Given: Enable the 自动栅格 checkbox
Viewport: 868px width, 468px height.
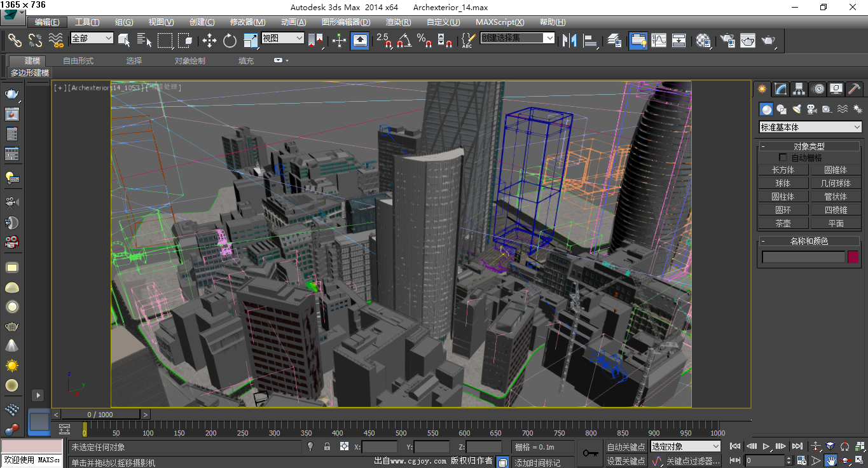Looking at the screenshot, I should click(783, 158).
